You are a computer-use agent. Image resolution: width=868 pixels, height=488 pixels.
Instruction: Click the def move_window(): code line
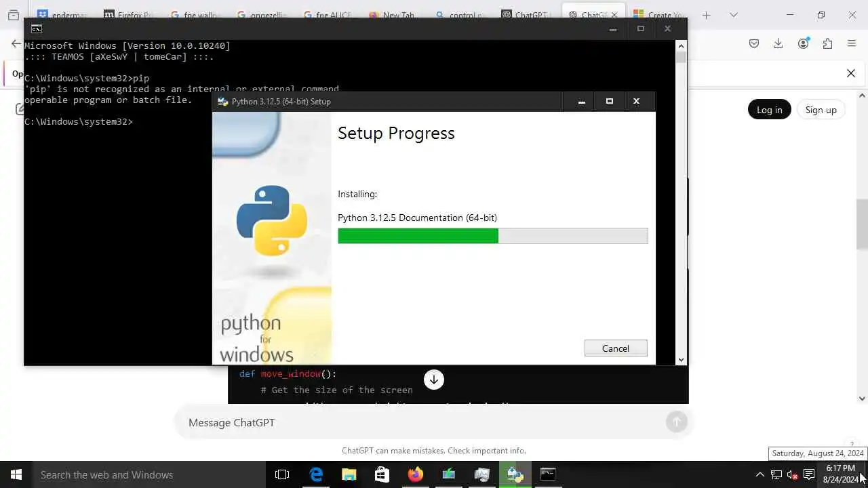coord(288,373)
